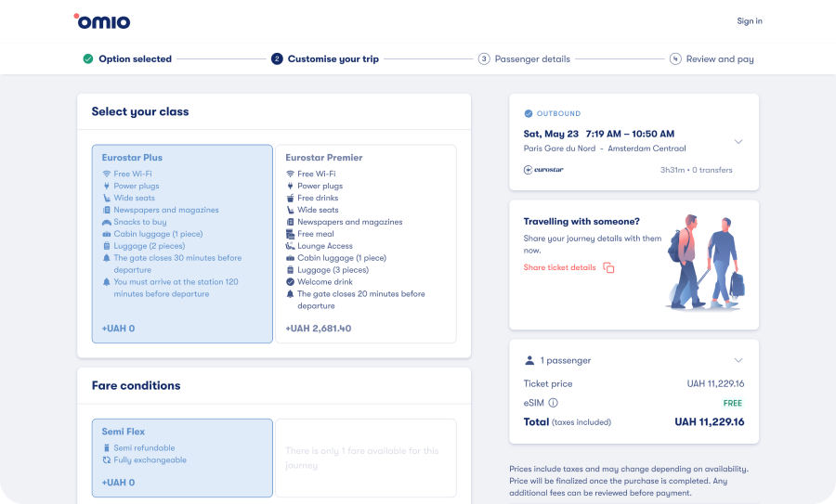
Task: Click Semi refundable icon
Action: click(106, 448)
